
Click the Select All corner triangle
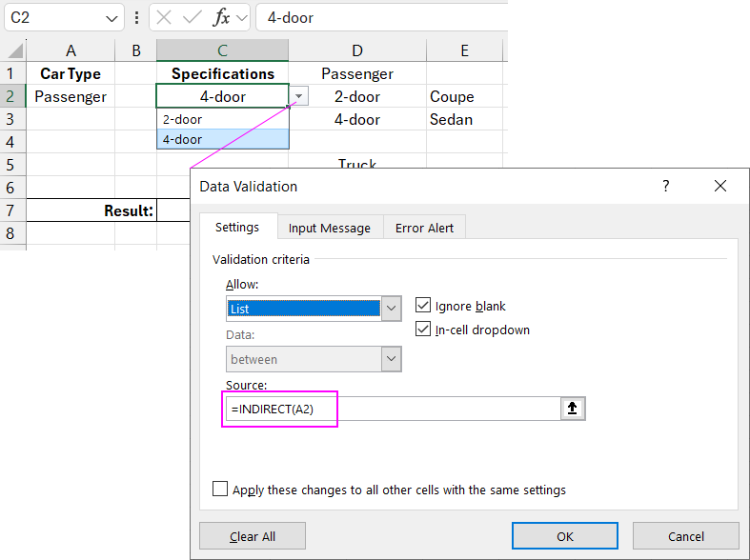pos(15,50)
